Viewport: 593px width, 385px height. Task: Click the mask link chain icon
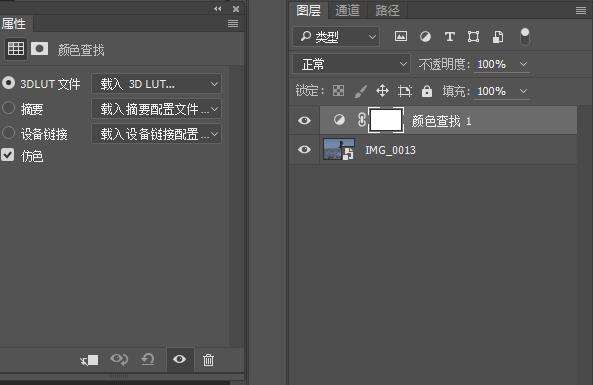[362, 120]
